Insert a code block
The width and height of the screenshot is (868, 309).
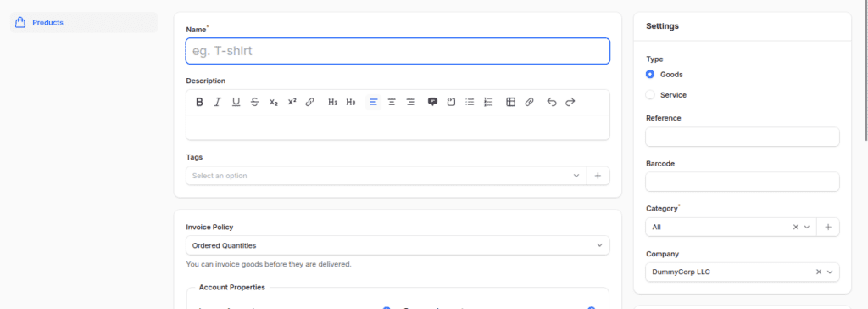tap(451, 102)
